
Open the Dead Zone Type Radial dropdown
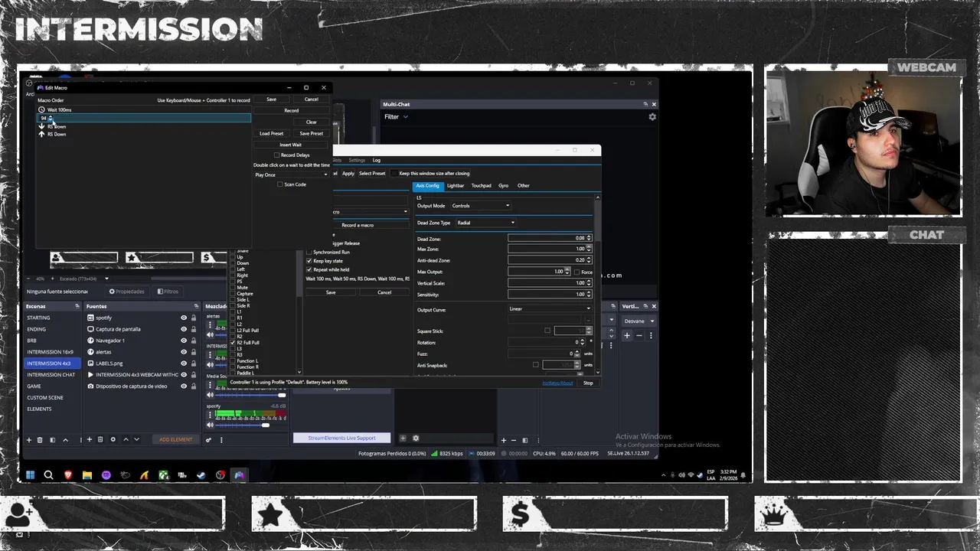[x=485, y=223]
